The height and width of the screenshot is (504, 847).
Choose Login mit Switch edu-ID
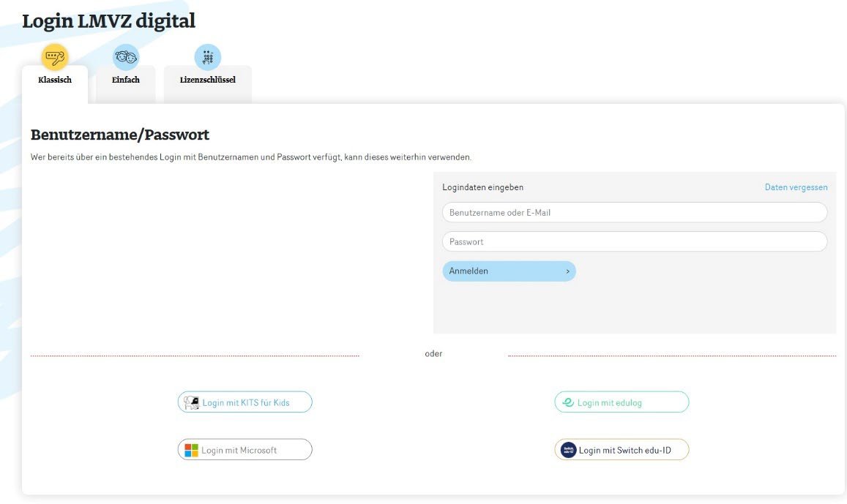coord(622,449)
